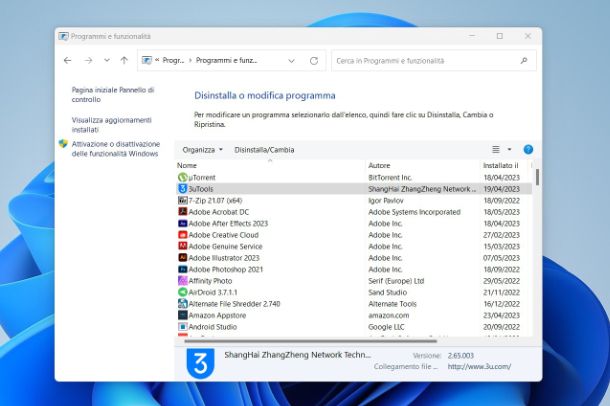The height and width of the screenshot is (406, 610).
Task: Open recent locations chevron dropdown
Action: pos(107,60)
